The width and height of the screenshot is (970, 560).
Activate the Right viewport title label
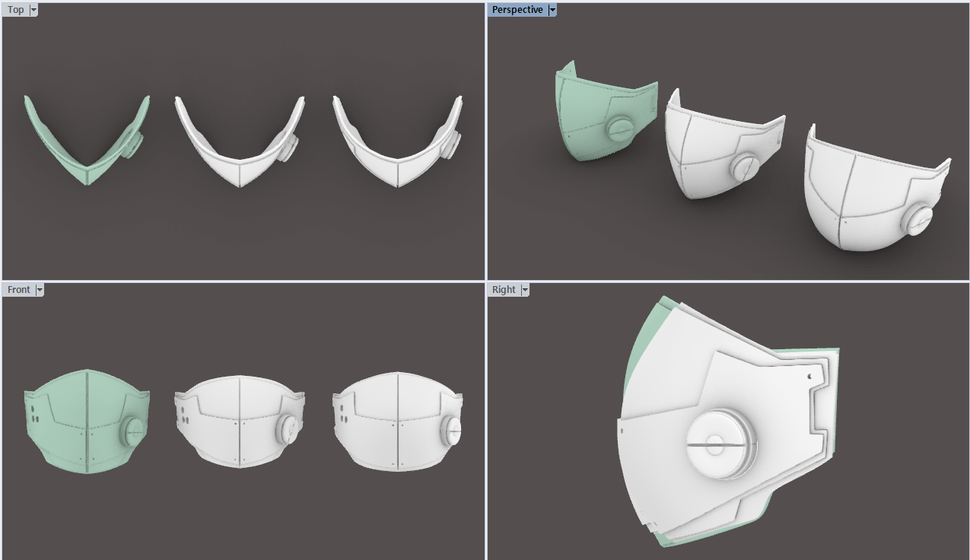pos(504,290)
